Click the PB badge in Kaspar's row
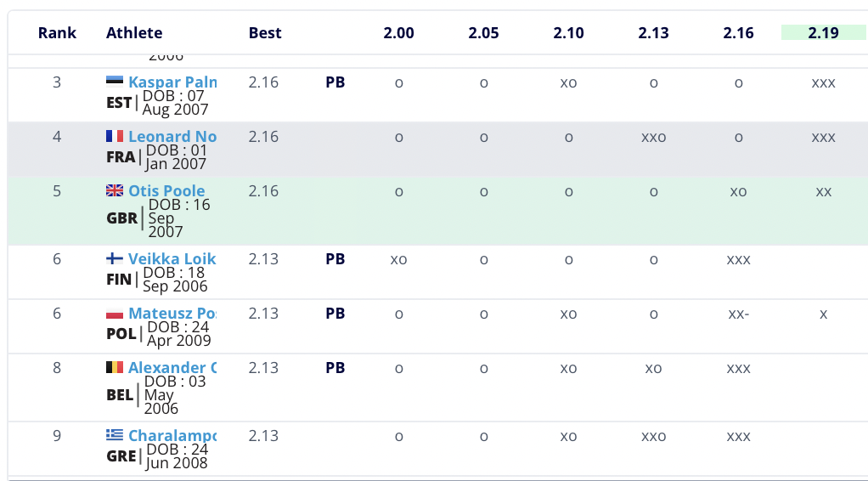This screenshot has height=481, width=868. [335, 82]
